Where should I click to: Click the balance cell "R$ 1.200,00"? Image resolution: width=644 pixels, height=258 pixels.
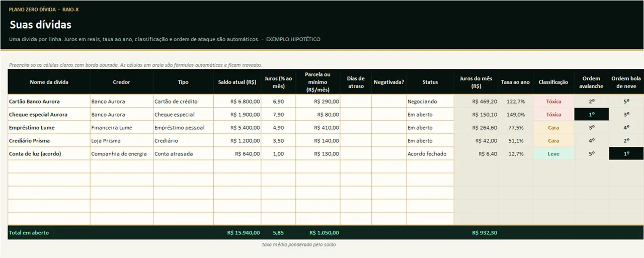(237, 140)
